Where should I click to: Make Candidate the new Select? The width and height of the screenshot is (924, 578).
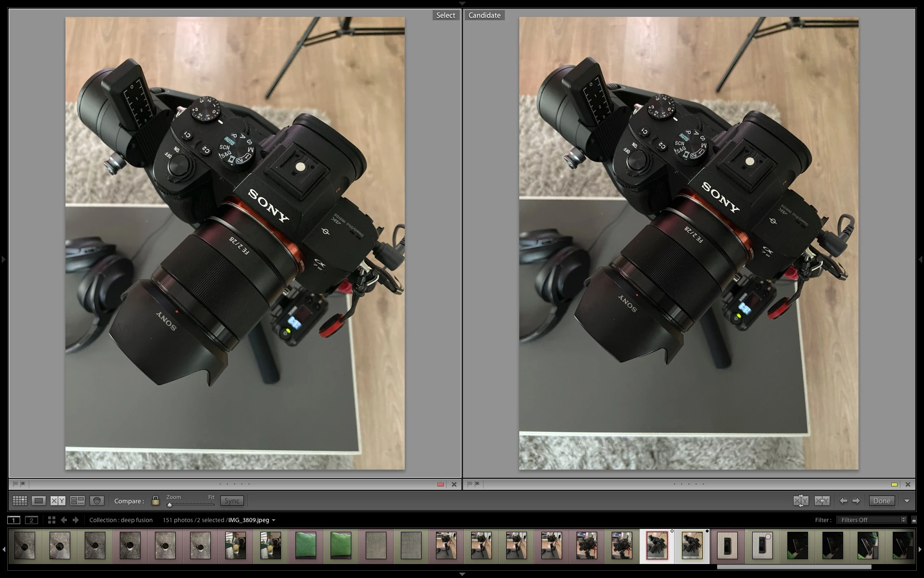pyautogui.click(x=822, y=501)
